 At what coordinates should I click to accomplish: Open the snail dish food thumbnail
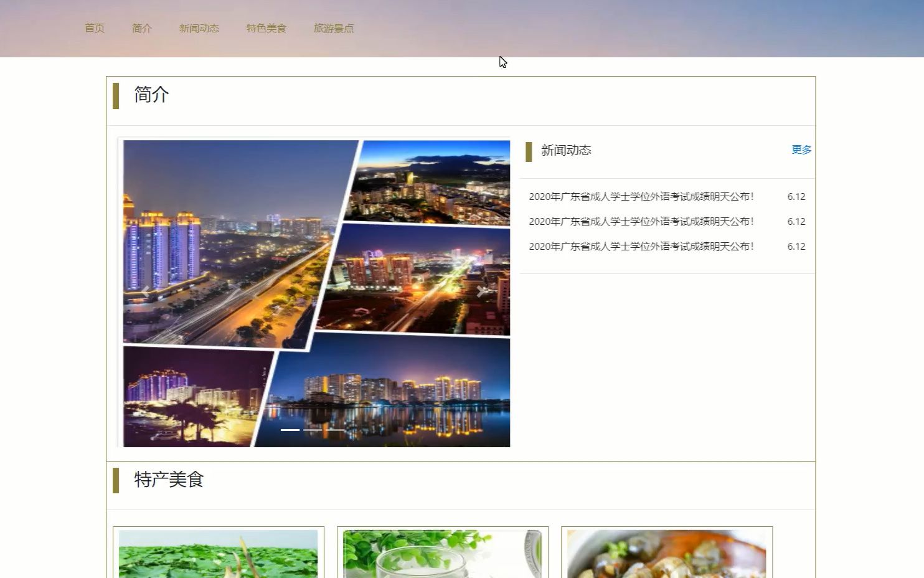[x=666, y=554]
